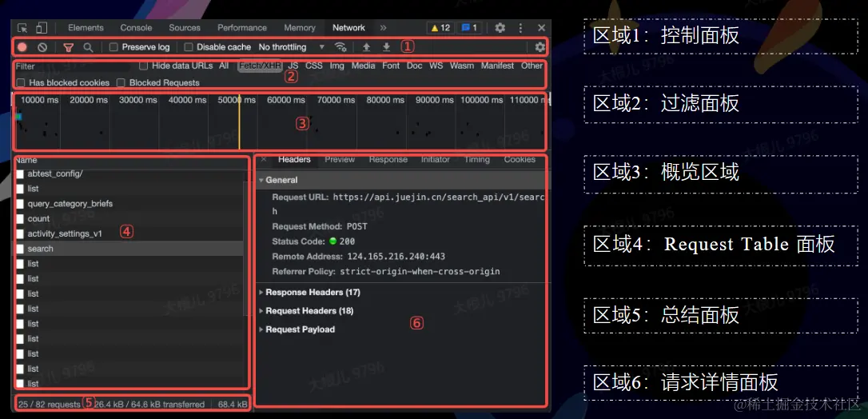Filter requests by JS
Viewport: 868px width, 419px height.
(x=293, y=66)
